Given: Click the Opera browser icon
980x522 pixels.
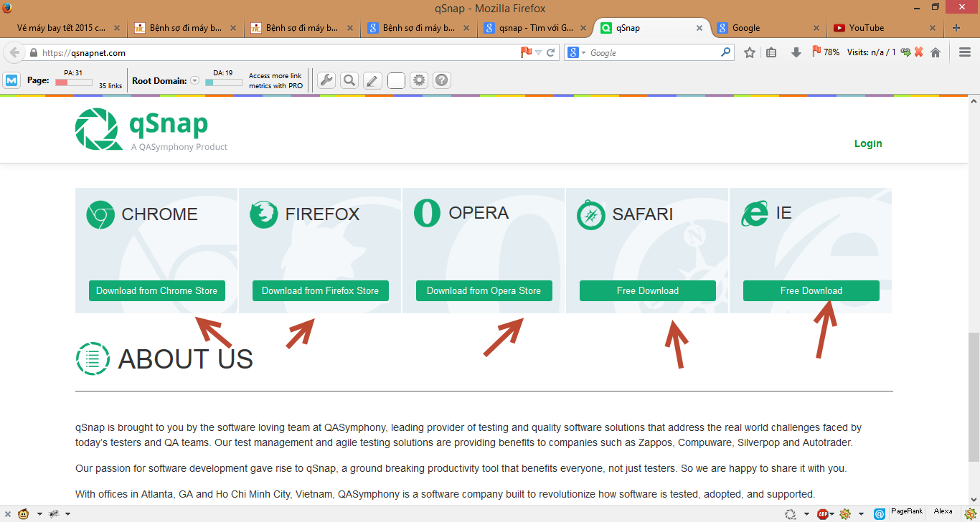Looking at the screenshot, I should tap(428, 214).
